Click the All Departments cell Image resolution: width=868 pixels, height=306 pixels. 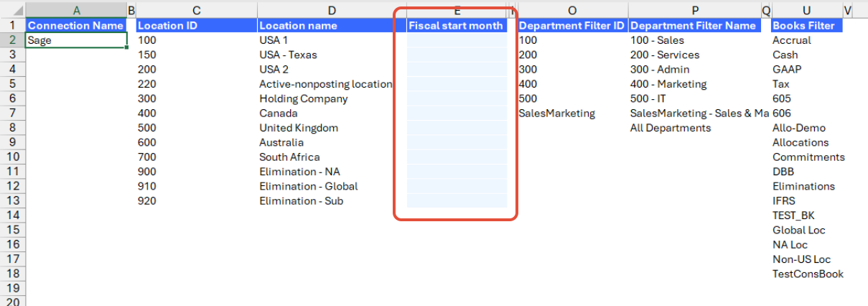694,128
